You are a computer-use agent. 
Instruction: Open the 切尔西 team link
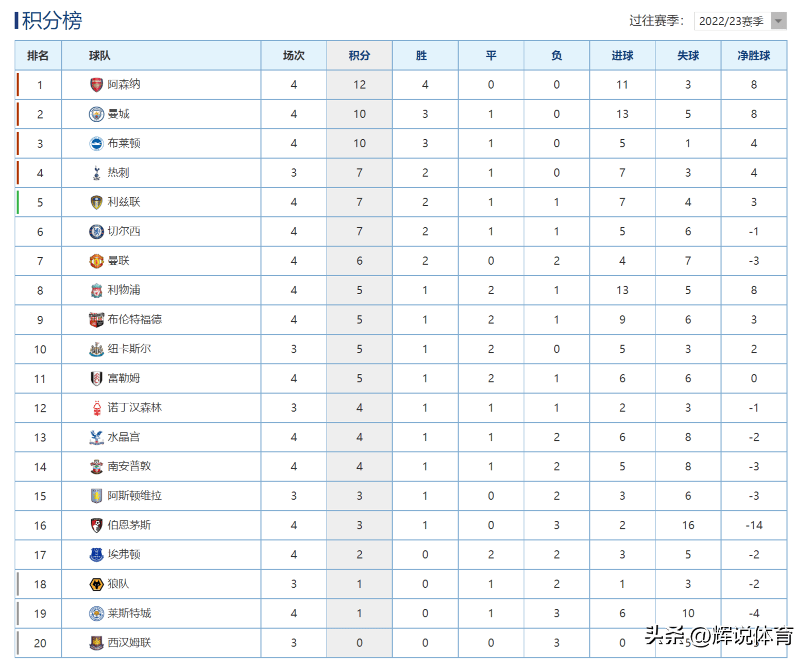click(x=124, y=231)
